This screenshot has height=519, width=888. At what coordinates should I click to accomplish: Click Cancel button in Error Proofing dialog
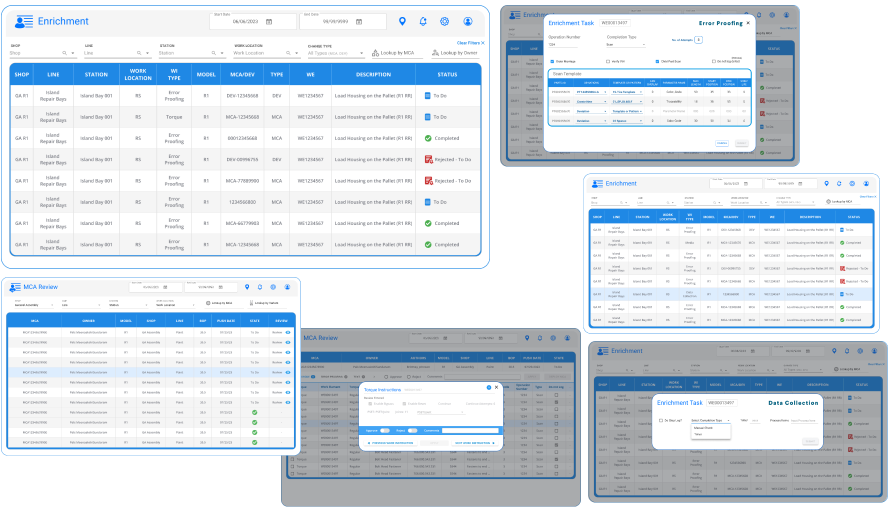[x=722, y=143]
